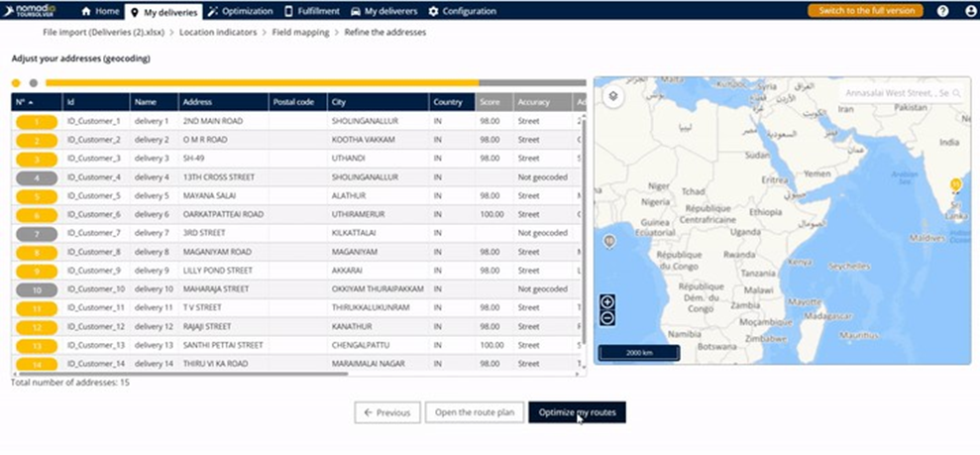Click Open the route plan button
This screenshot has width=980, height=455.
pos(474,412)
